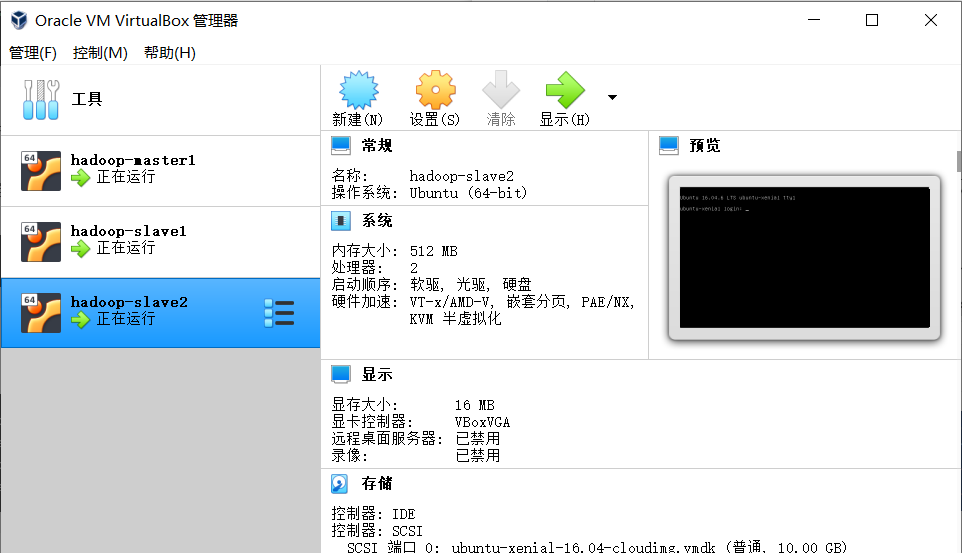Open the Storage (存储) section header
Screen dimensions: 962x553
point(377,484)
